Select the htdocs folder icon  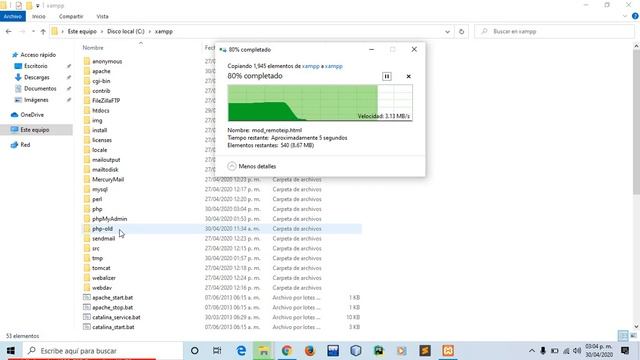[x=87, y=111]
